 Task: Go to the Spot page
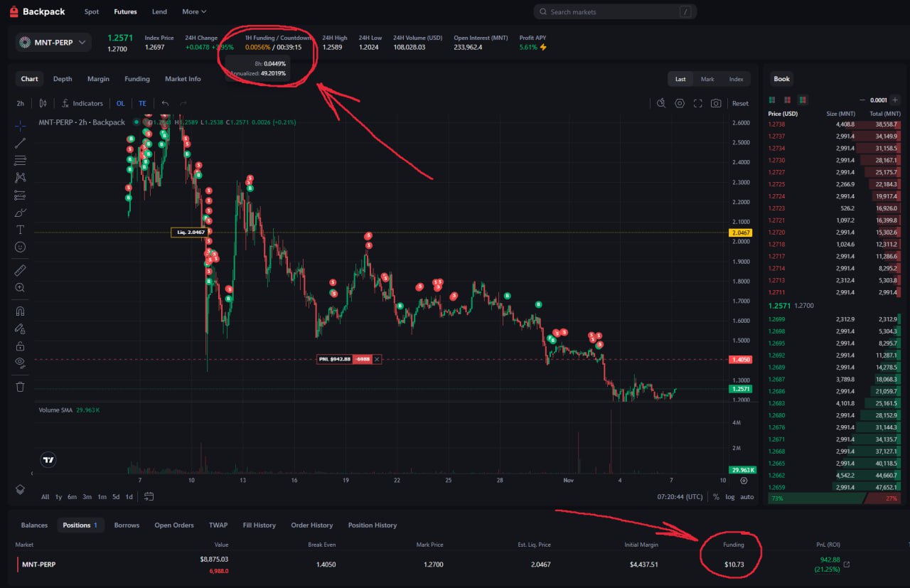pyautogui.click(x=92, y=11)
